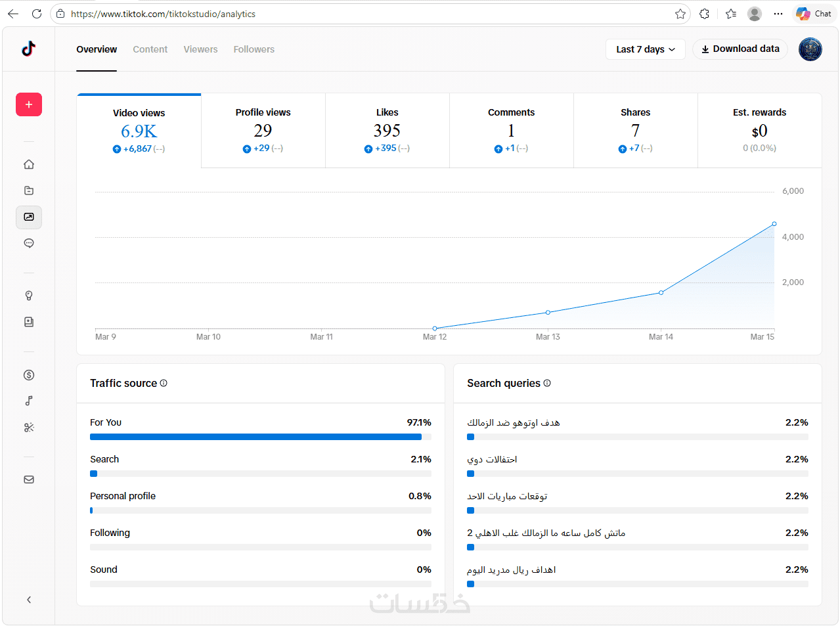This screenshot has height=626, width=840.
Task: Click the query 'توقعات مباريات الاحد'
Action: [507, 496]
